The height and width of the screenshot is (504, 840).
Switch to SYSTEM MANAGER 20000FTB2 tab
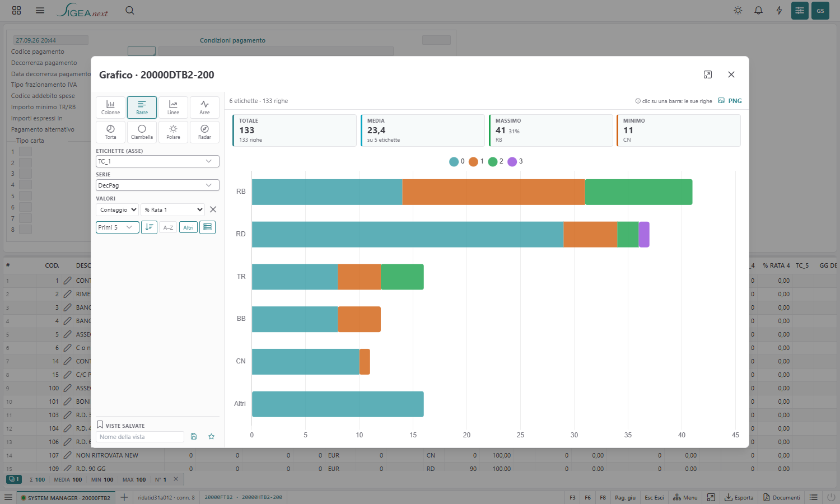(66, 497)
